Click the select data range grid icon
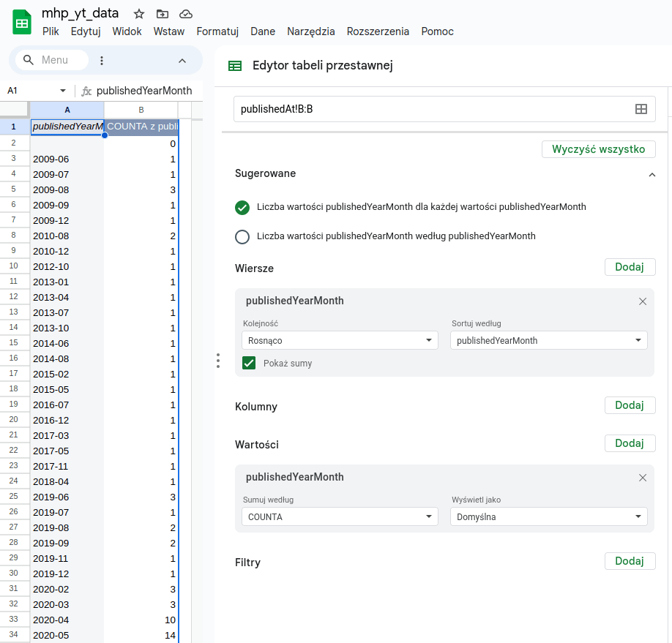Viewport: 672px width, 643px height. pos(641,109)
